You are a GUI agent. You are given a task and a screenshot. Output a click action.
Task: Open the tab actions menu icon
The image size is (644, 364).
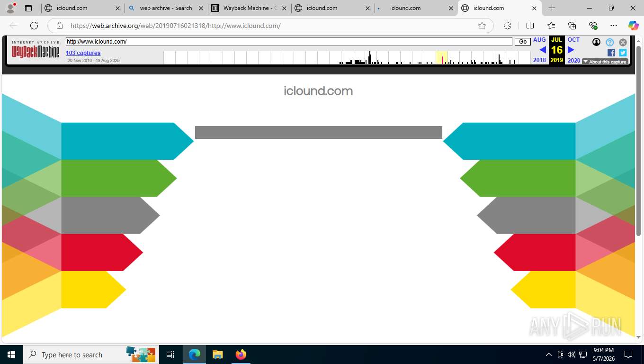coord(28,8)
